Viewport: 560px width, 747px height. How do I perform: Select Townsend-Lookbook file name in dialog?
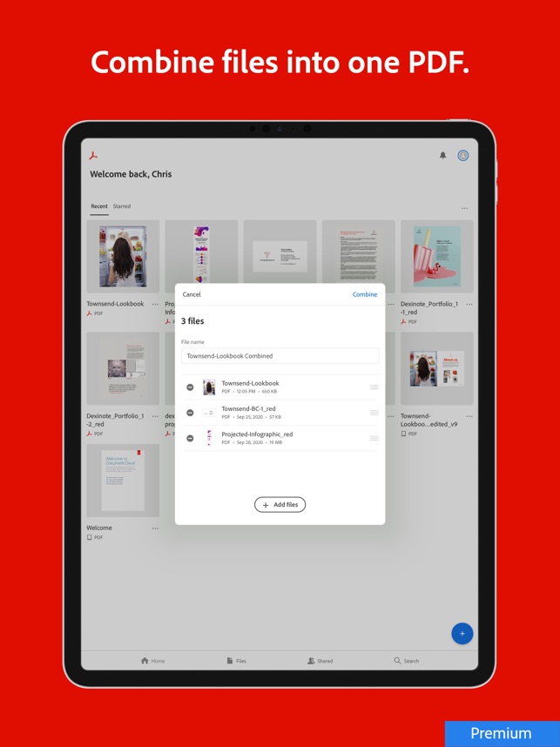point(250,383)
